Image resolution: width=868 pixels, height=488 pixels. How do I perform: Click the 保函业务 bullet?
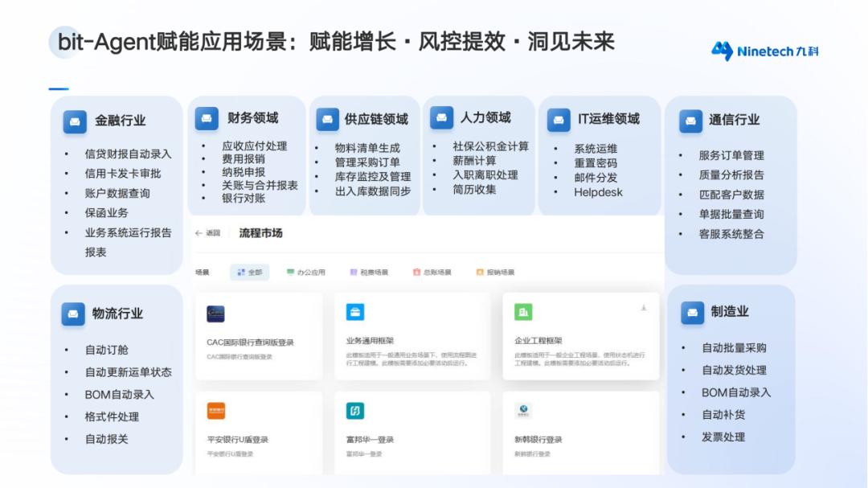106,213
